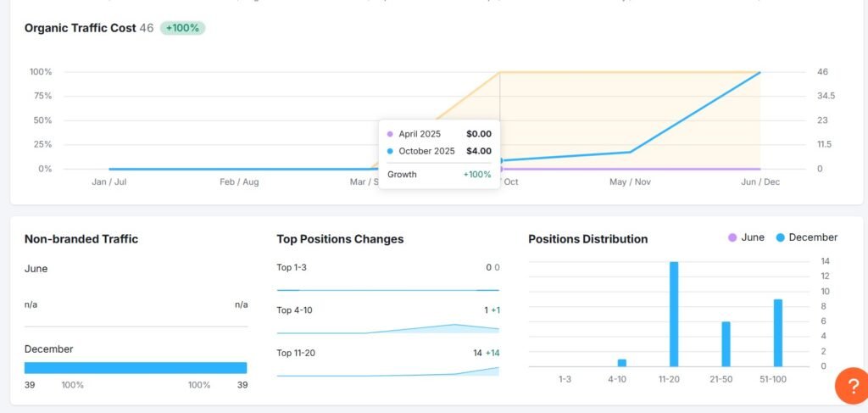
Task: Click the small 4-10 positions bar
Action: [622, 363]
